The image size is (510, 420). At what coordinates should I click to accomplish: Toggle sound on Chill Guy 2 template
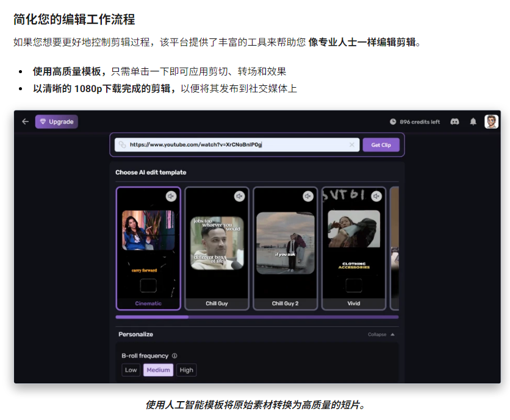pos(308,196)
